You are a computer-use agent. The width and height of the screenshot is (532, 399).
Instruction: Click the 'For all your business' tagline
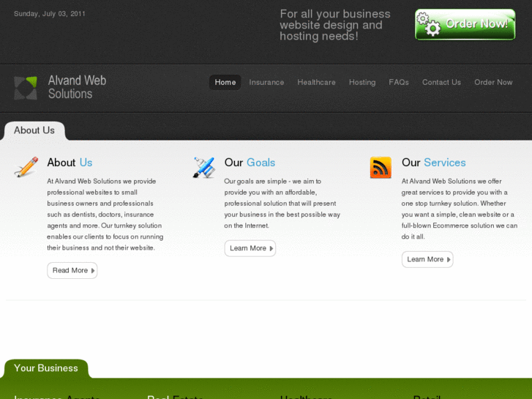pyautogui.click(x=335, y=25)
